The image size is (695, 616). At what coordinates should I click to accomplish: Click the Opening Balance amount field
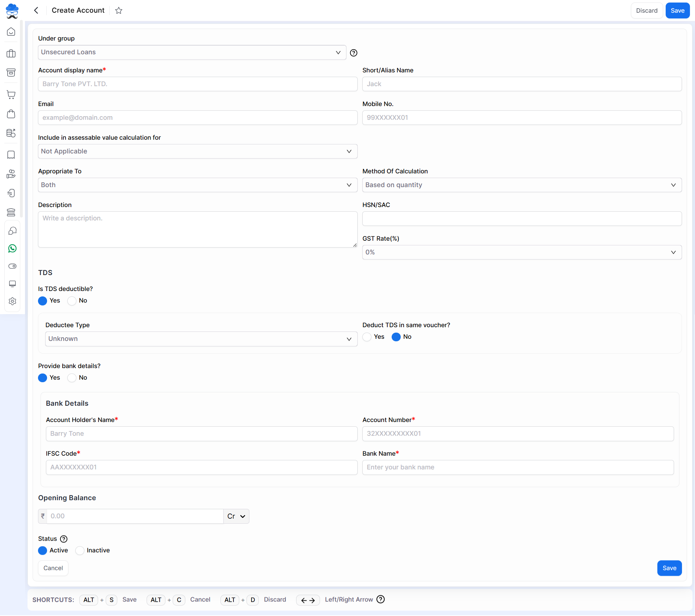pos(135,516)
